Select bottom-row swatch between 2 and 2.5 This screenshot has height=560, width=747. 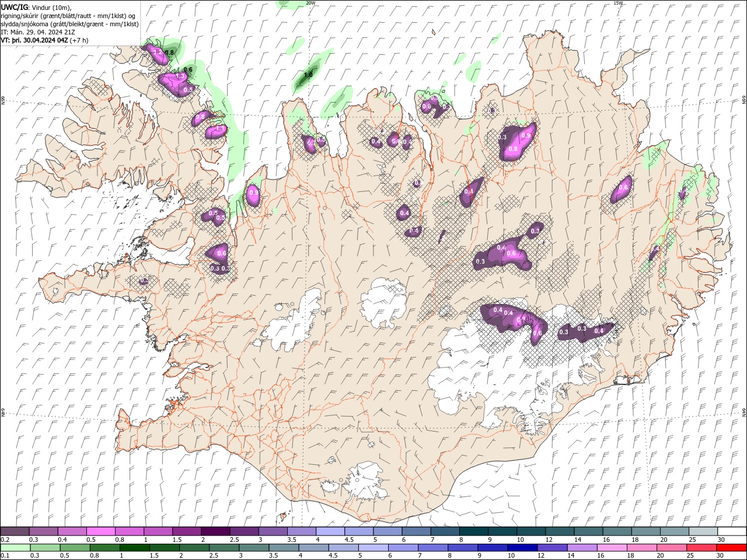click(x=194, y=548)
